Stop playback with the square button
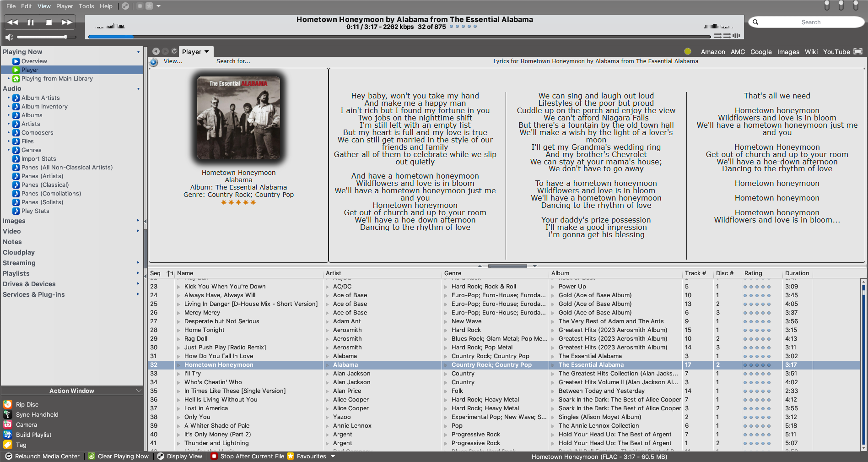Screen dimensions: 868x462 tap(49, 22)
